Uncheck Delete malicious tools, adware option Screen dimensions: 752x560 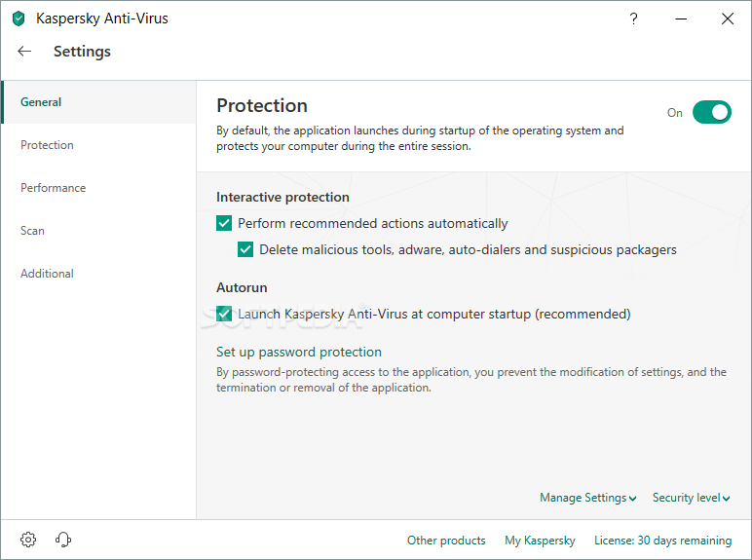coord(245,249)
